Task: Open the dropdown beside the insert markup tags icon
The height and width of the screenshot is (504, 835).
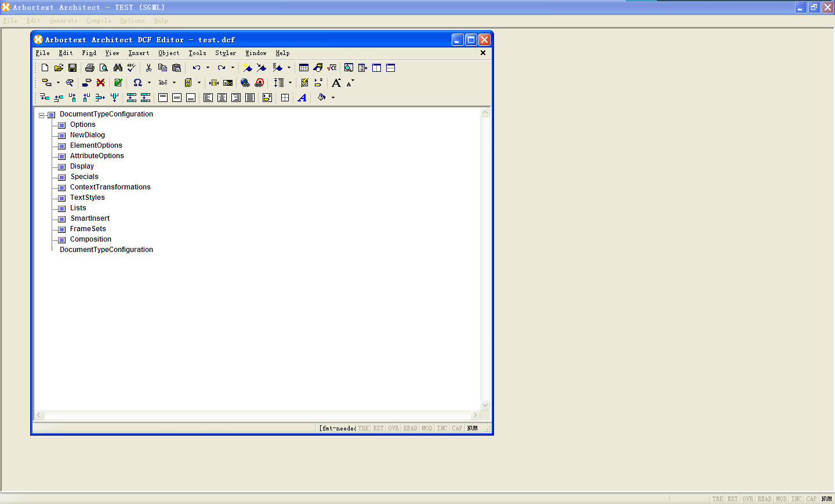Action: click(58, 83)
